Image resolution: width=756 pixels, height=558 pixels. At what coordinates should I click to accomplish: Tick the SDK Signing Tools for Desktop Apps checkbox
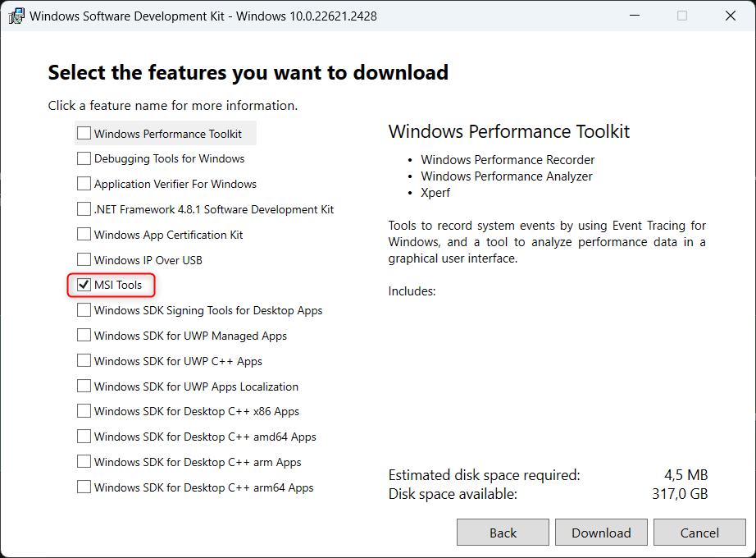(x=84, y=310)
